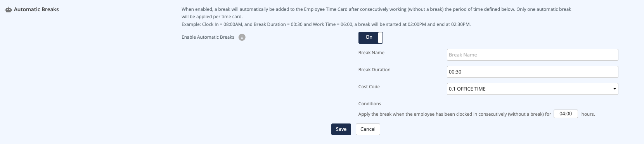Save the automatic break settings
This screenshot has width=644, height=144.
pyautogui.click(x=341, y=129)
